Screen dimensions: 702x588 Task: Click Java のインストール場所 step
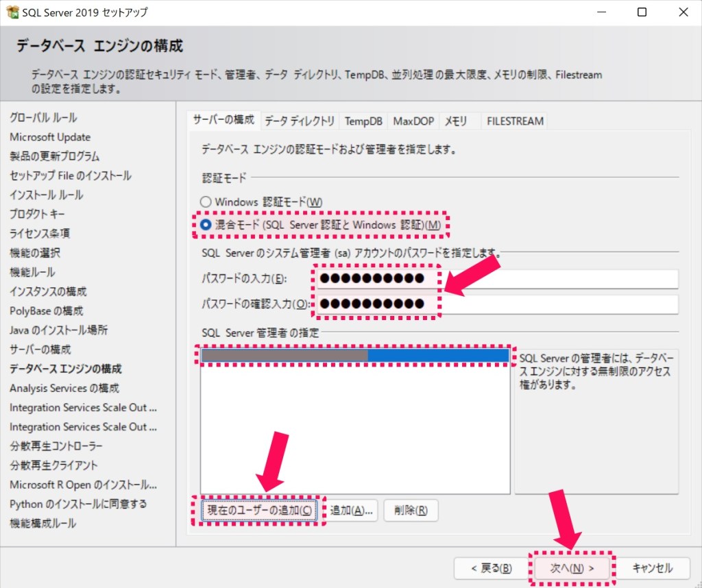(x=59, y=330)
